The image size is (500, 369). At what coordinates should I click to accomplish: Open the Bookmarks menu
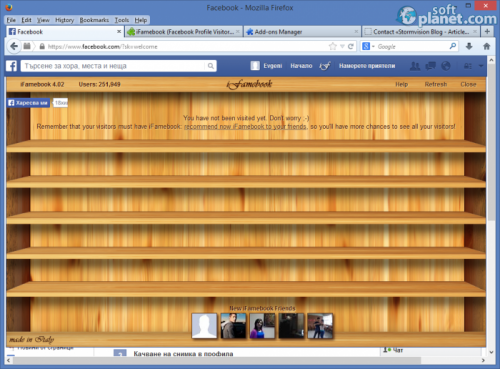(94, 20)
